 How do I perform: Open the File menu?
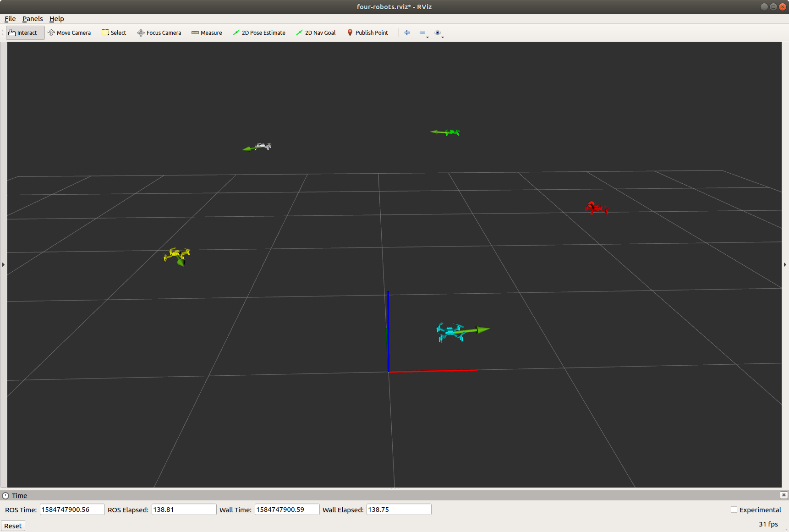tap(10, 19)
